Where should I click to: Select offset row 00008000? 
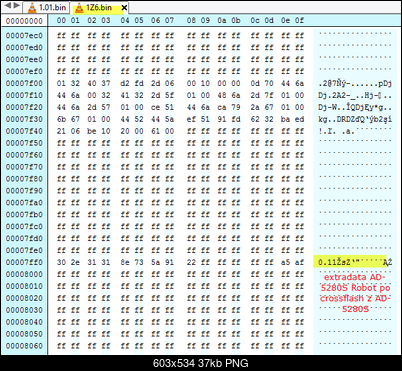[24, 274]
